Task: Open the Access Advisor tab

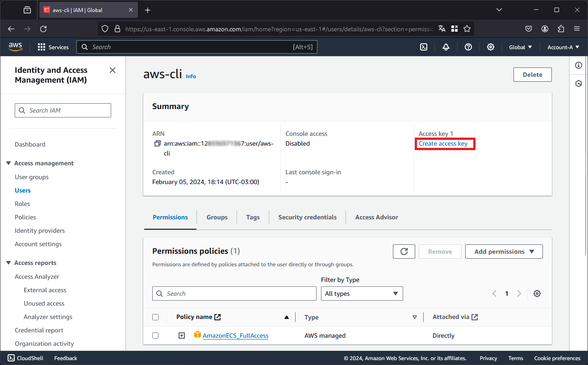Action: pyautogui.click(x=376, y=217)
